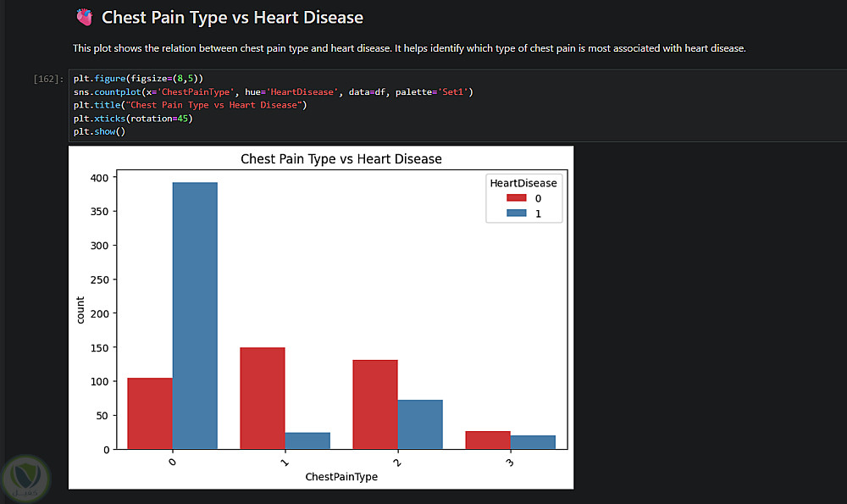The image size is (847, 504).
Task: Select the "Chest Pain Type vs Heart Disease" markdown heading
Action: 232,17
